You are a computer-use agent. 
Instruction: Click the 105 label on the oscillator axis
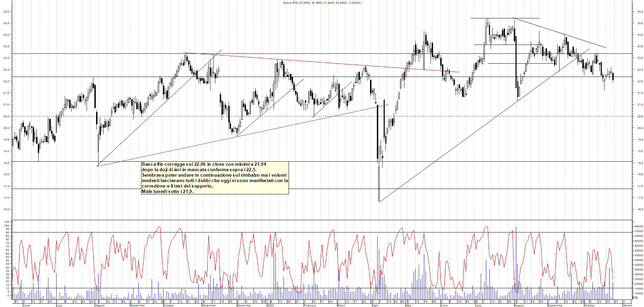[x=7, y=222]
